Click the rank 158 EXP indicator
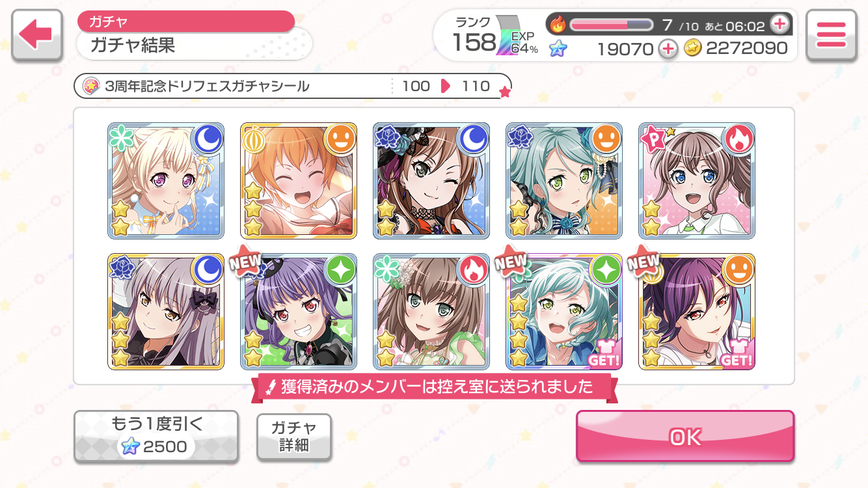 [x=496, y=36]
